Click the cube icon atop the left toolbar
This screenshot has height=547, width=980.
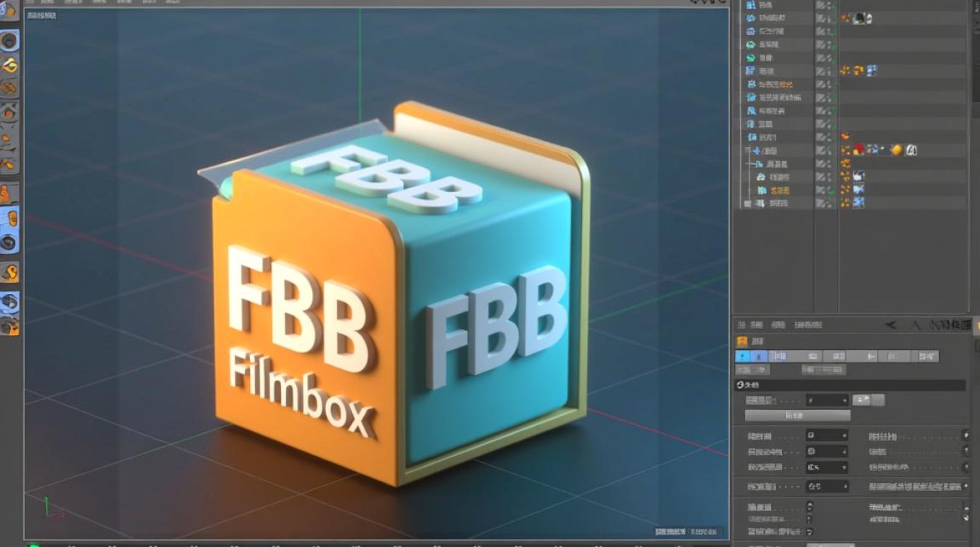8,11
